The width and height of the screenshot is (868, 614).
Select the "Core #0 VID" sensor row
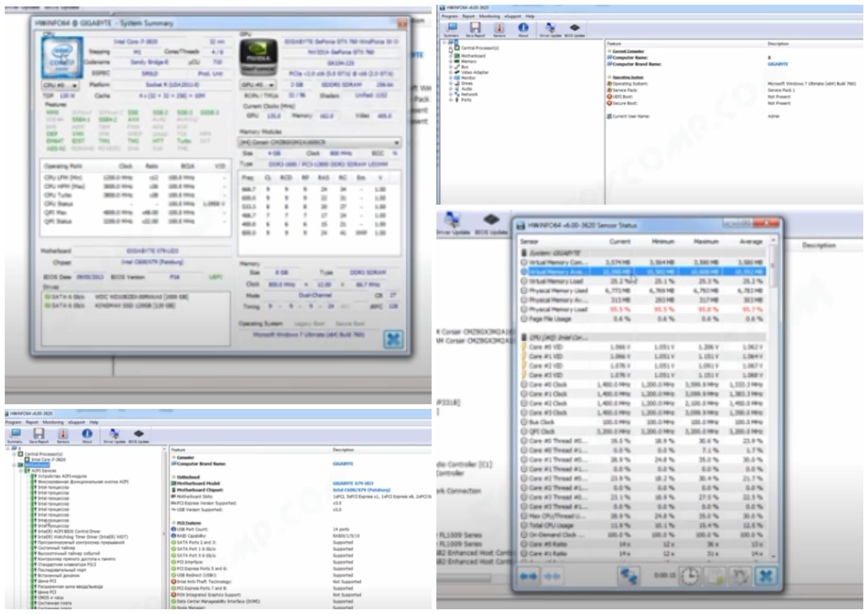pos(643,347)
